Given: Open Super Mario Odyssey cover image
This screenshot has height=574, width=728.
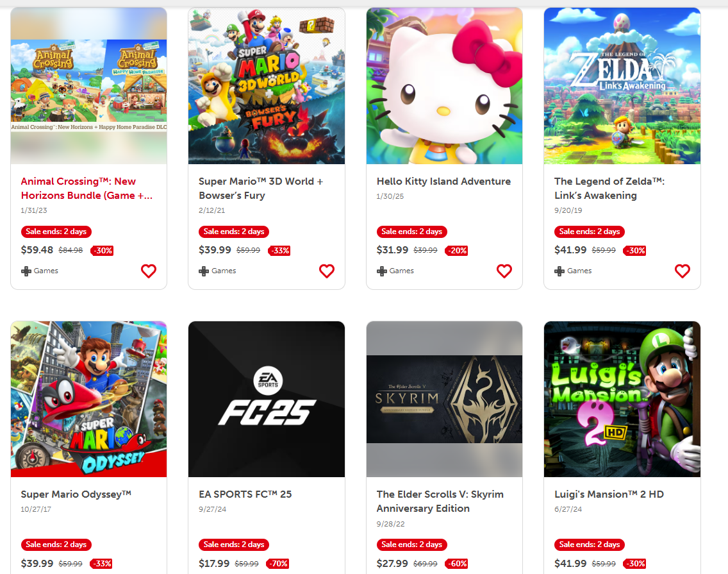Looking at the screenshot, I should pos(88,399).
